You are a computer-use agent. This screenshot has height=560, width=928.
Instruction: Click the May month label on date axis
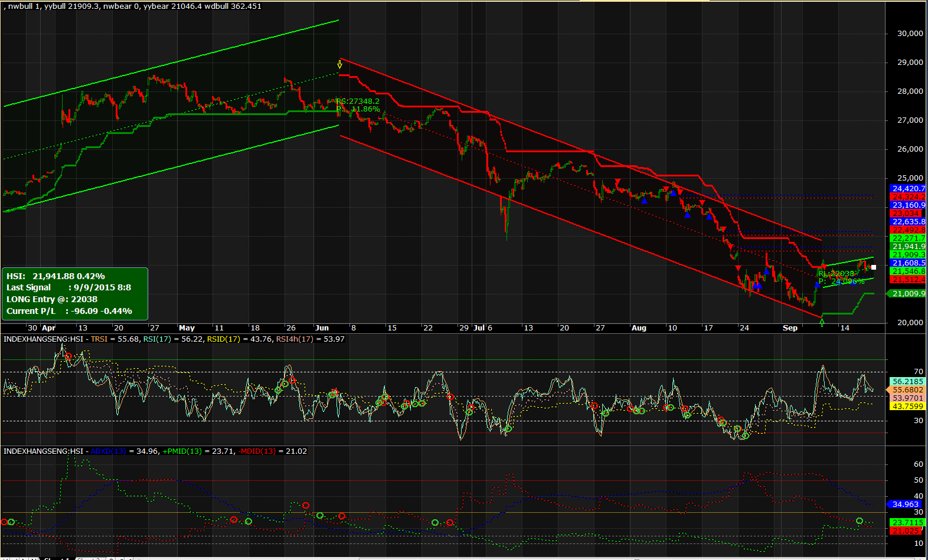[187, 328]
